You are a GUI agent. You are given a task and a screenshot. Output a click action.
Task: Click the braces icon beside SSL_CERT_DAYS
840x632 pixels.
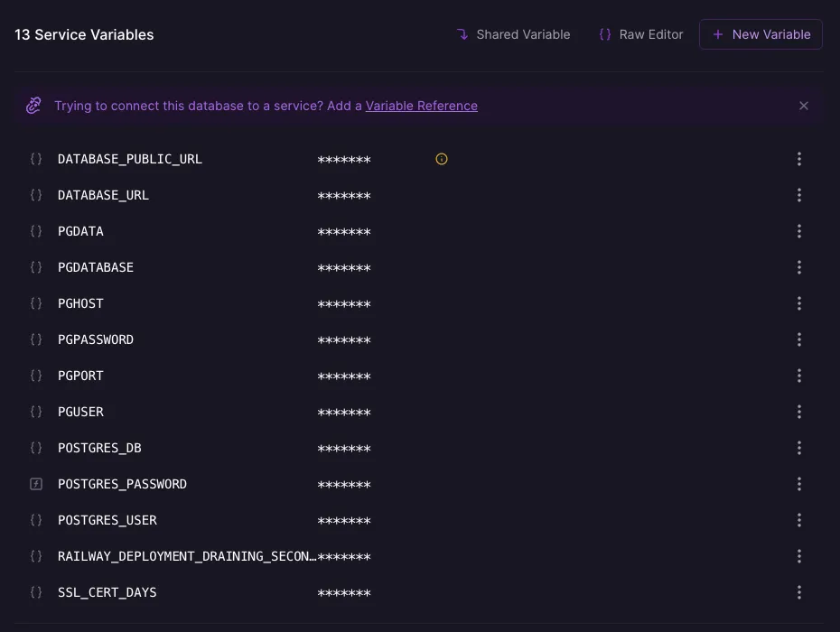click(36, 592)
